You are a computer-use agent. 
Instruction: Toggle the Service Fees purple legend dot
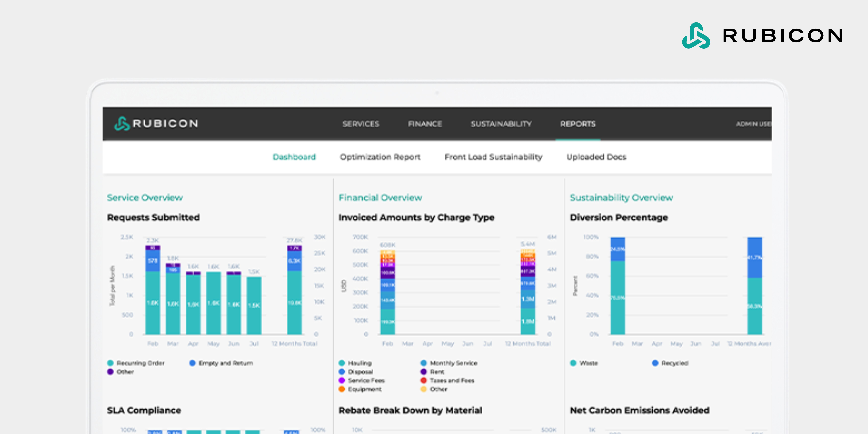[342, 380]
